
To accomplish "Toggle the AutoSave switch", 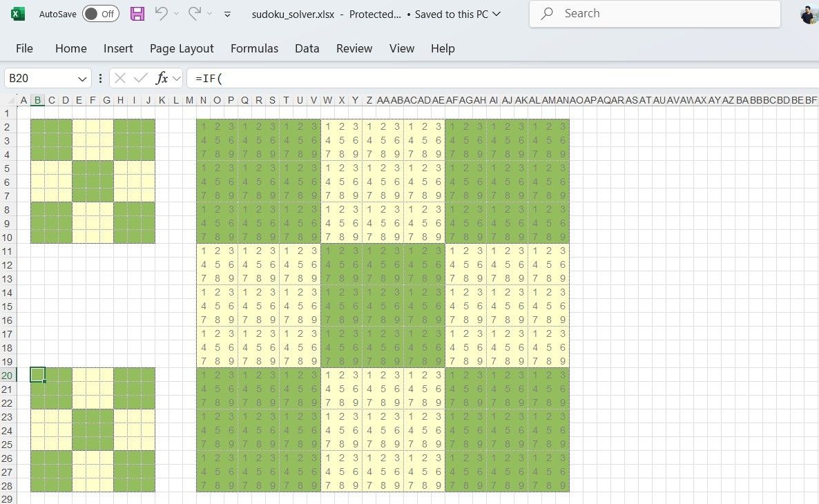I will (100, 14).
